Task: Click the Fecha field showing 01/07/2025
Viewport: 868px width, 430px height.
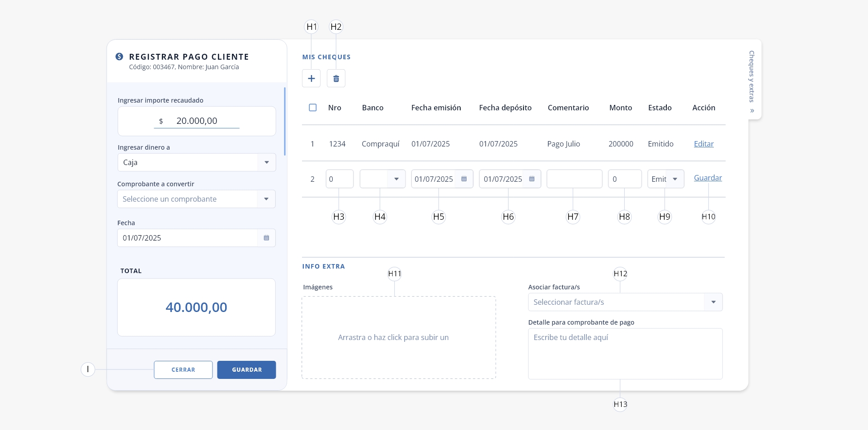Action: click(196, 238)
